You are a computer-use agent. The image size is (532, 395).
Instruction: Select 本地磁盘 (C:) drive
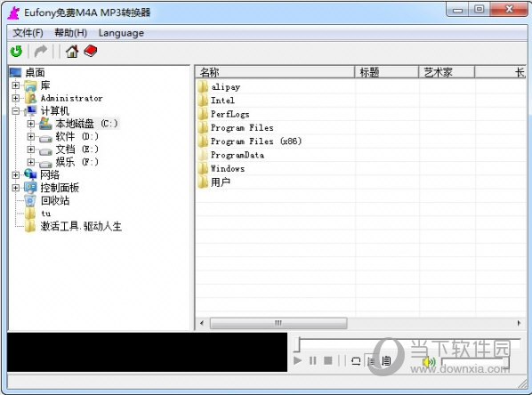point(87,124)
